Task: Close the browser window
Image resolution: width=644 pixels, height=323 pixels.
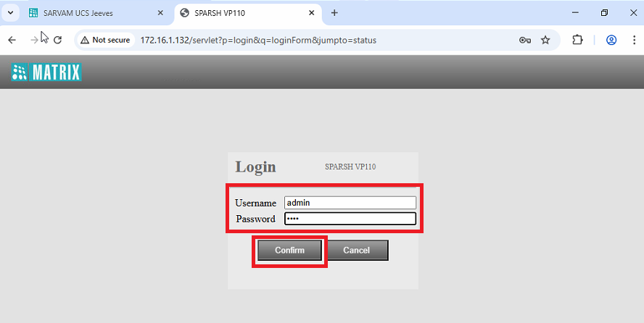Action: (633, 13)
